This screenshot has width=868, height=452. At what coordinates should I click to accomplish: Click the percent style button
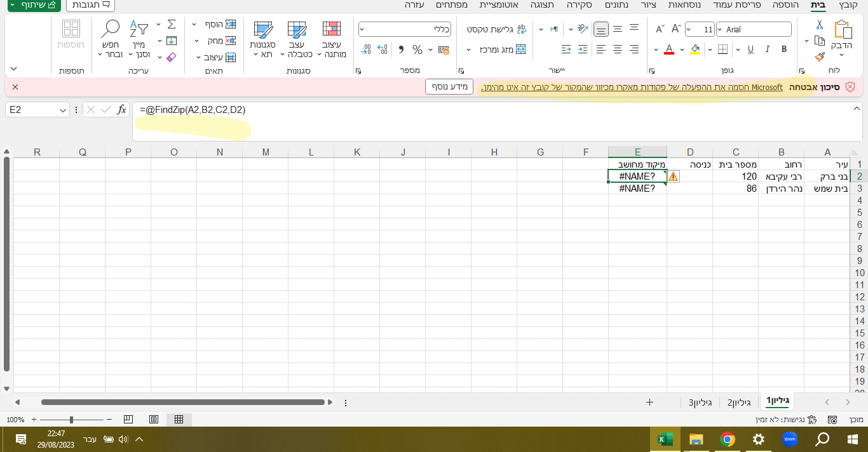tap(417, 50)
